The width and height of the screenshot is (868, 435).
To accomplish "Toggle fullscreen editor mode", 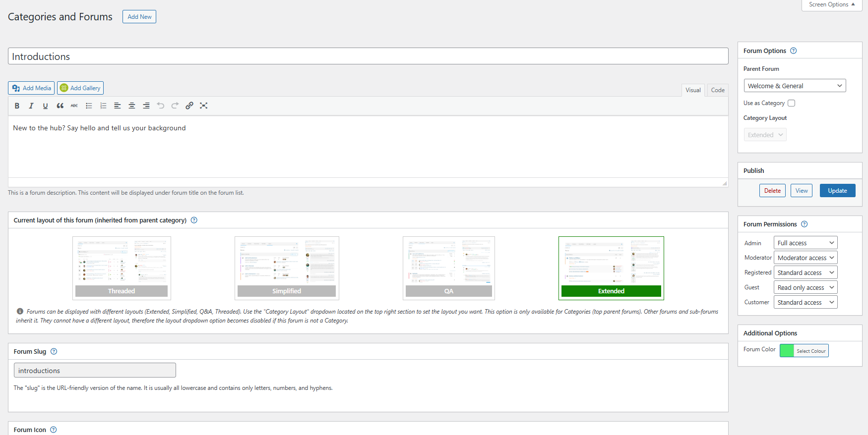I will (203, 106).
